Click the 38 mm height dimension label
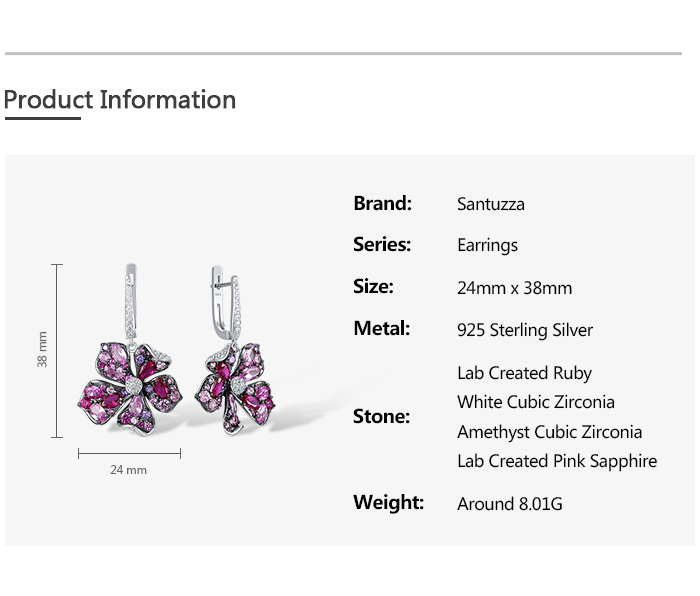 pyautogui.click(x=42, y=350)
